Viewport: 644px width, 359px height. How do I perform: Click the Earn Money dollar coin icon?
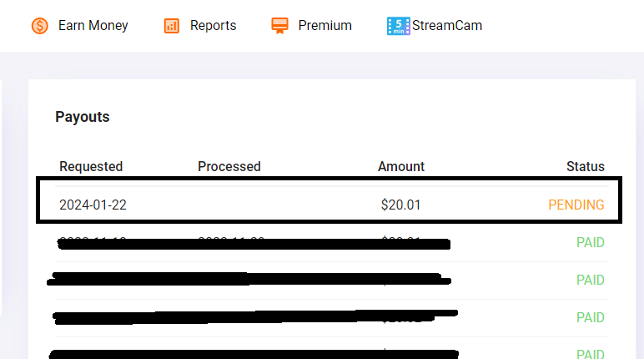coord(39,26)
